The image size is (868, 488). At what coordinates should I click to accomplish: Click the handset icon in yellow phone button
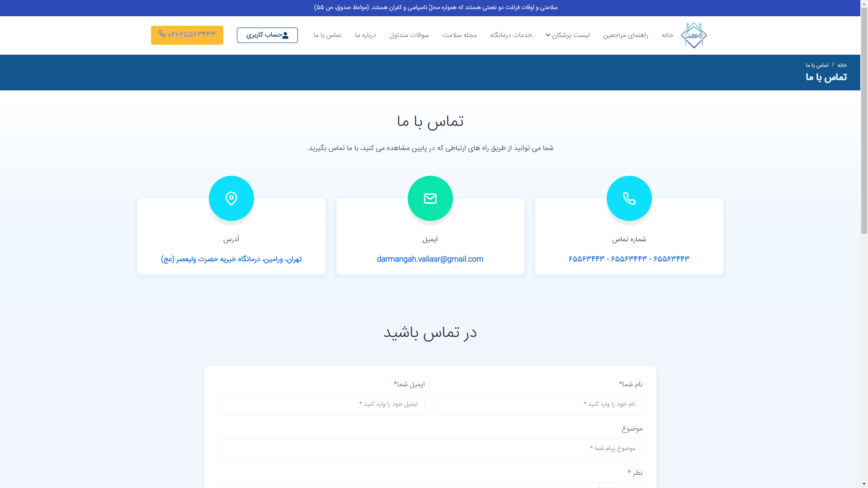click(x=162, y=34)
